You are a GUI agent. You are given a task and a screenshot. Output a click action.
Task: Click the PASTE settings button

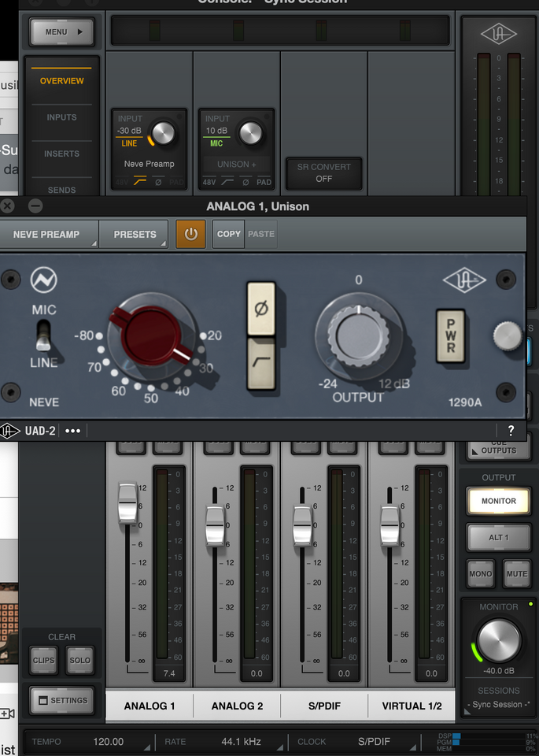pyautogui.click(x=261, y=234)
